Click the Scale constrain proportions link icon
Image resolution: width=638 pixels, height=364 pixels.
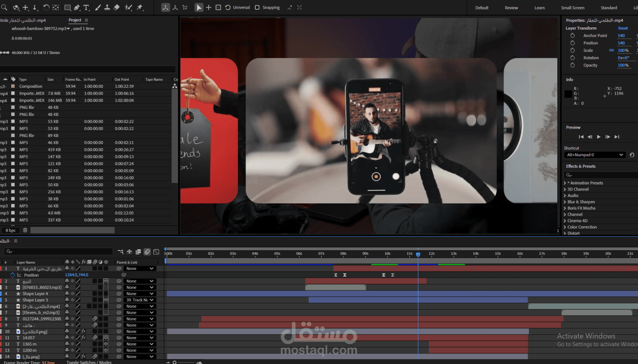611,50
